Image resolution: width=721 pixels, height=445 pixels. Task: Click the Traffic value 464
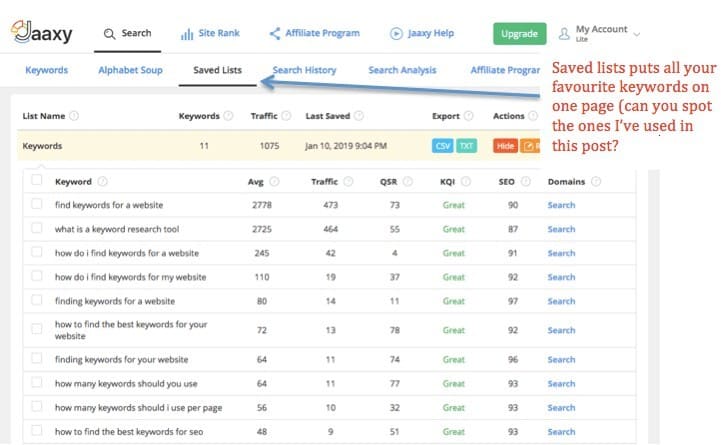[x=330, y=229]
